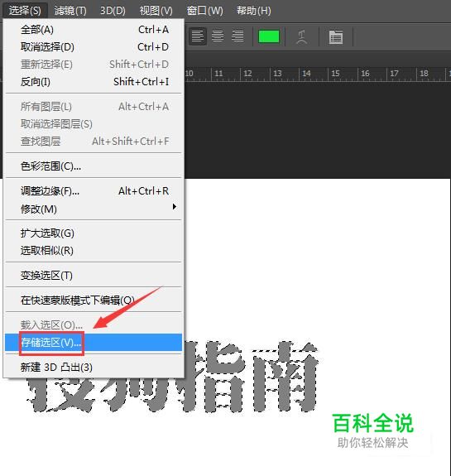Toggle the character and paragraph panels icon

[x=336, y=37]
